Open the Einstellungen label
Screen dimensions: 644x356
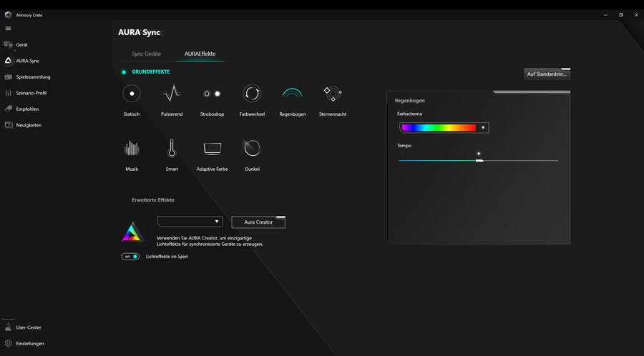(x=30, y=343)
